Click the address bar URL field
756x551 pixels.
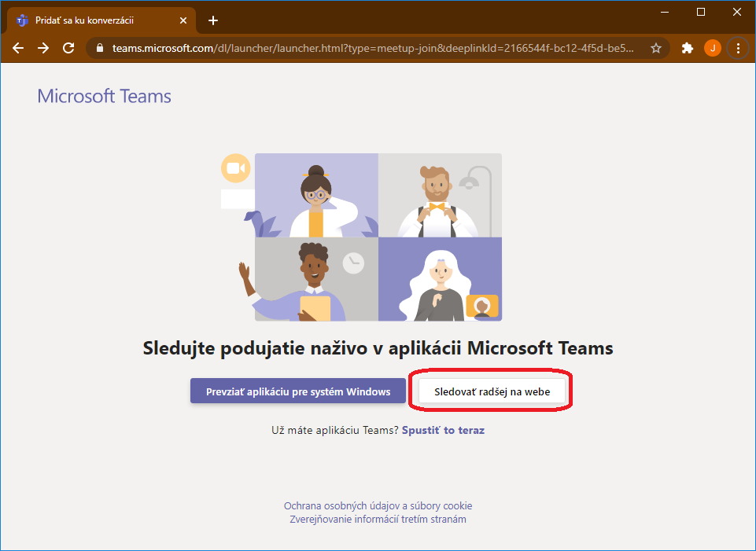370,48
